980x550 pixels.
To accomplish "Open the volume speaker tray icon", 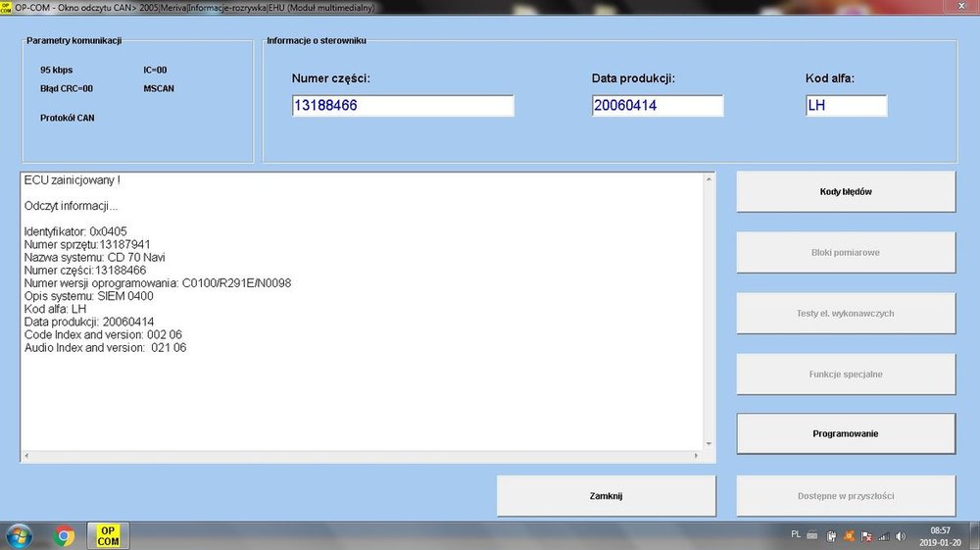I will tap(899, 536).
